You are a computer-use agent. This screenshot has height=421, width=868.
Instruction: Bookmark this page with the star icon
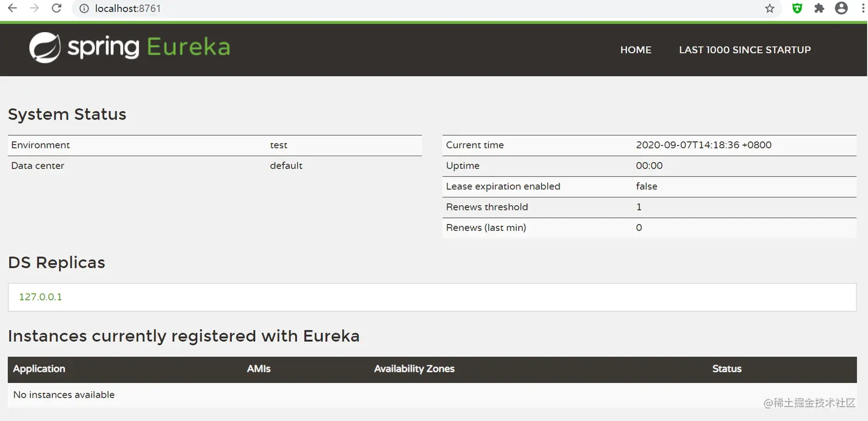770,9
